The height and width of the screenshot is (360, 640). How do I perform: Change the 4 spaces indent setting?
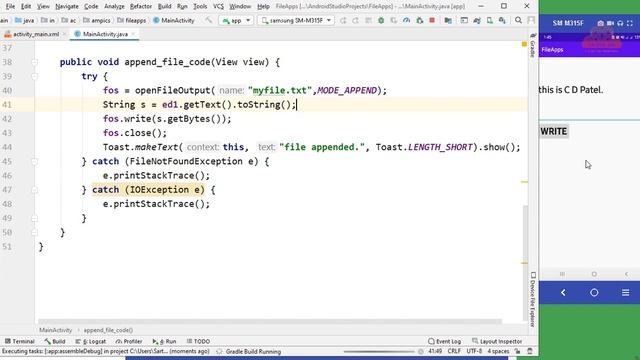click(498, 351)
